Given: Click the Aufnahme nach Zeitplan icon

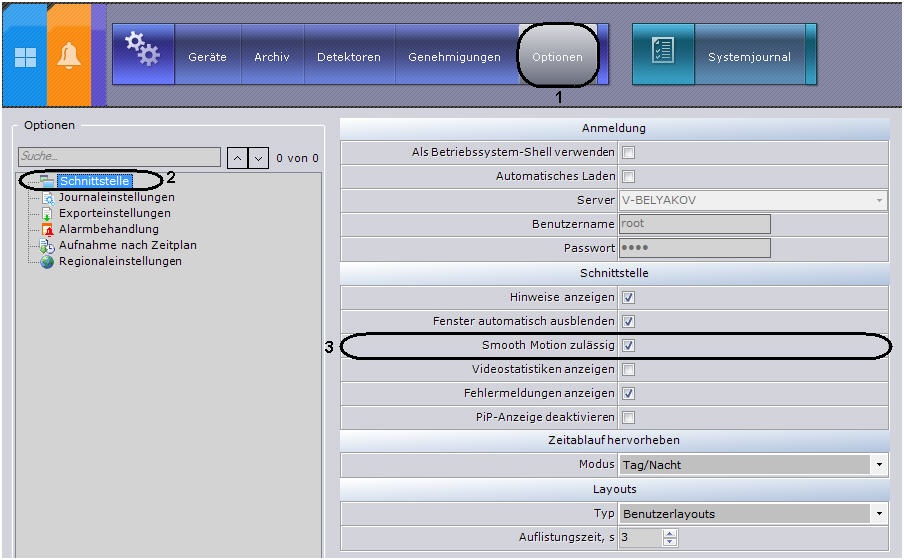Looking at the screenshot, I should 47,246.
